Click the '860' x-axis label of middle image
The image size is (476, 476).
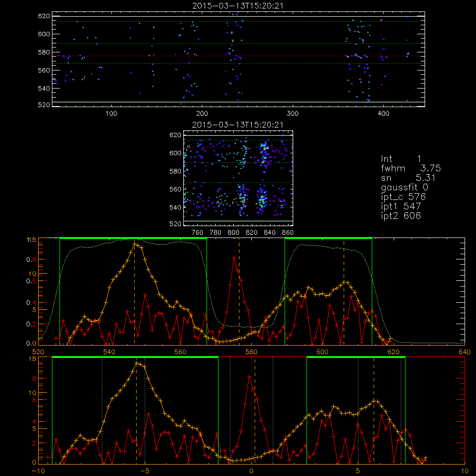(x=288, y=233)
